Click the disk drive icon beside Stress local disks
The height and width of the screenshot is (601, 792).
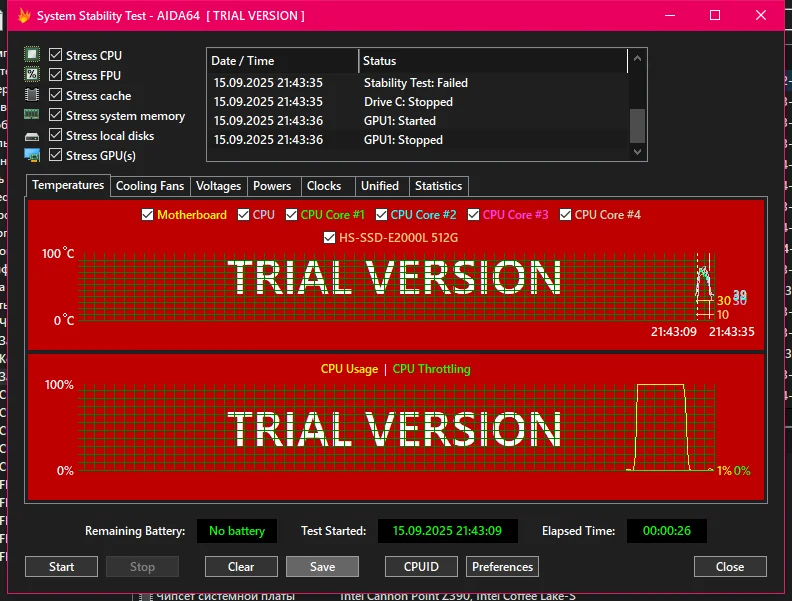[x=32, y=136]
